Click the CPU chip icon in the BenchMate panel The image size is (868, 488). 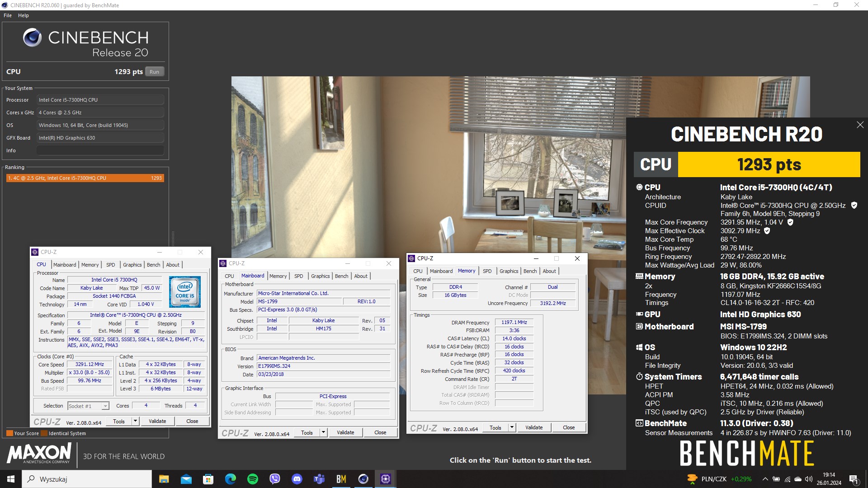[x=639, y=187]
